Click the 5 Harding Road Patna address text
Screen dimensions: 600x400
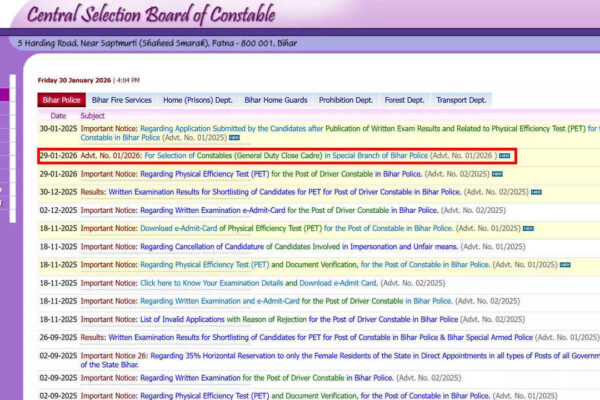(157, 43)
